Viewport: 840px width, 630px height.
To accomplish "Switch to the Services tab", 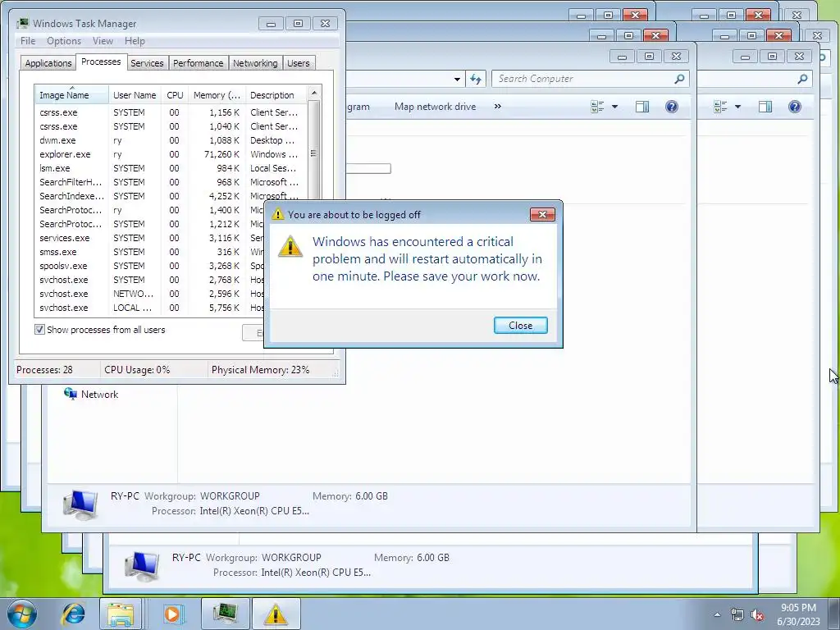I will [147, 63].
